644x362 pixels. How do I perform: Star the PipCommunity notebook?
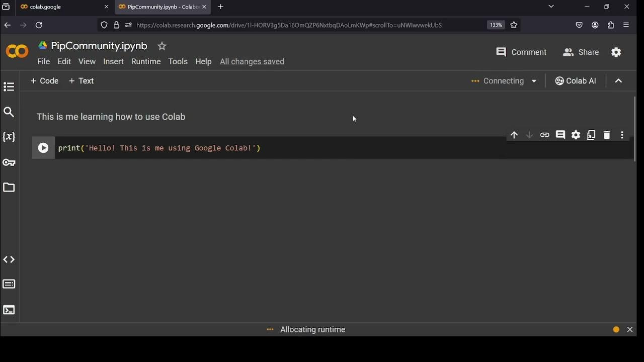(x=162, y=46)
